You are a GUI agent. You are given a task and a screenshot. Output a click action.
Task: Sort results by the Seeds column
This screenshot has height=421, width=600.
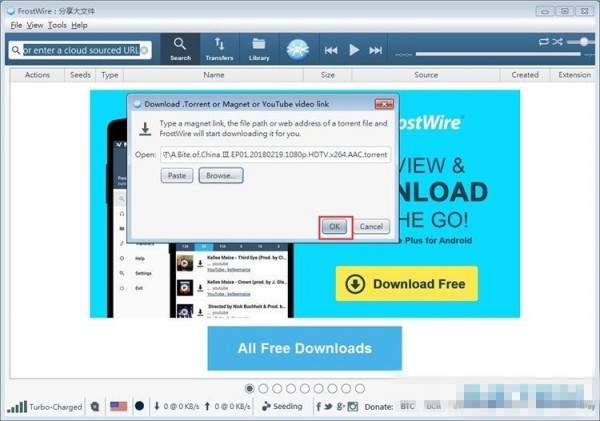(x=80, y=75)
